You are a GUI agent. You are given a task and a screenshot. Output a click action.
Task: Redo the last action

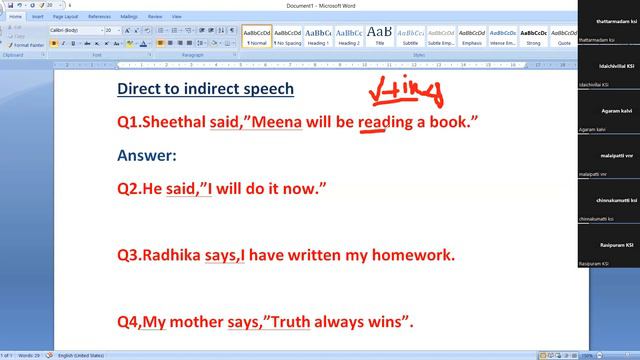(x=32, y=5)
